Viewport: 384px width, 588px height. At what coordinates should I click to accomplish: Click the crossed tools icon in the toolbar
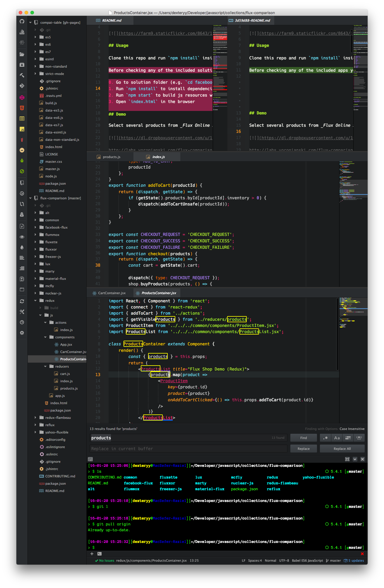[x=22, y=312]
